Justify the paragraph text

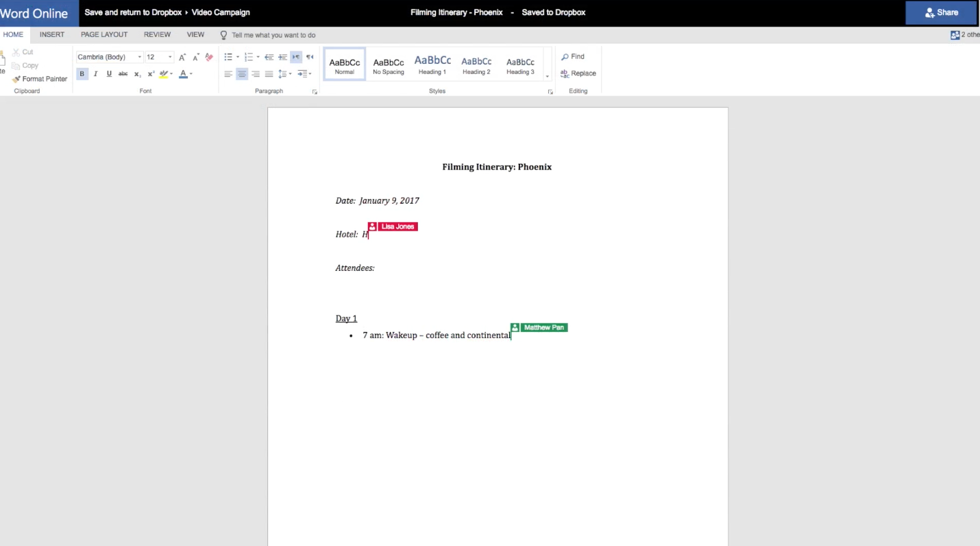coord(269,74)
